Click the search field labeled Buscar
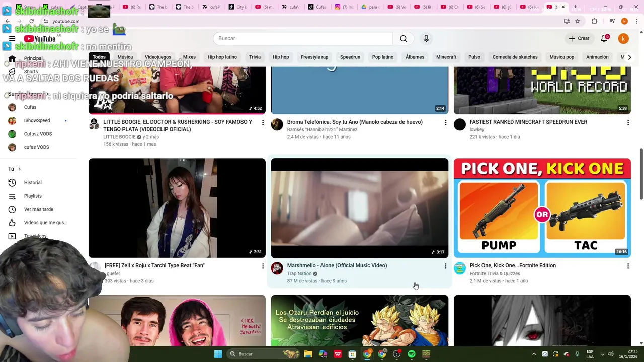644x362 pixels. click(303, 39)
